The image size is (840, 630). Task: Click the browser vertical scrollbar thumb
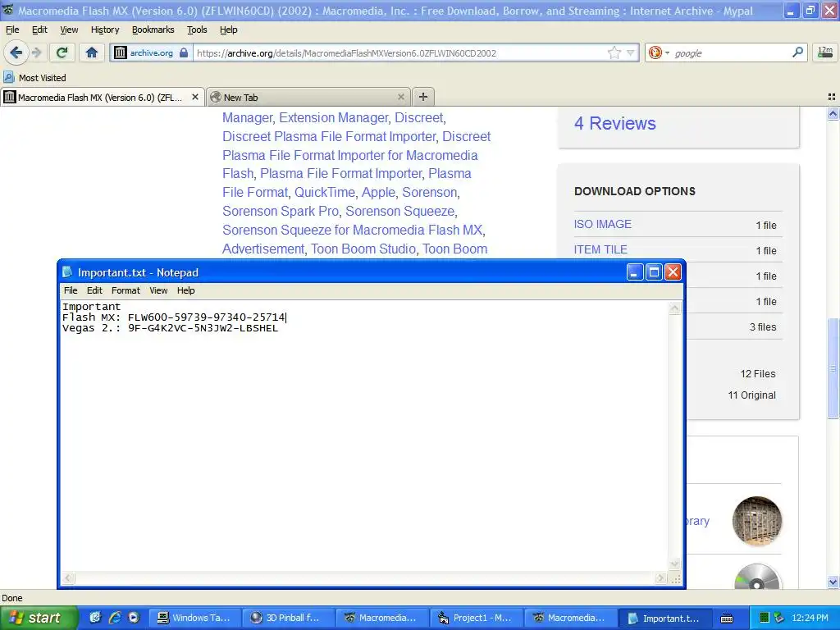click(x=833, y=368)
